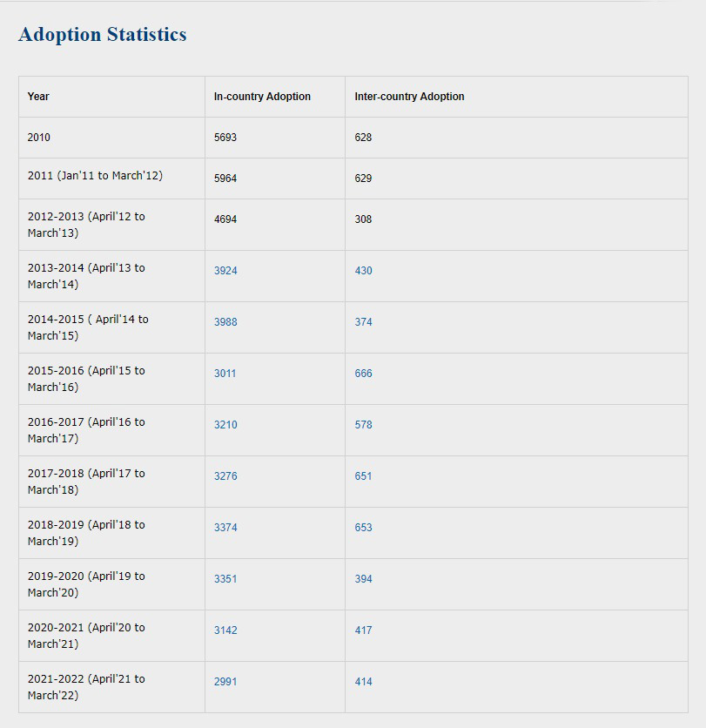Open the 3988 in-country link for 2014-2015
706x728 pixels.
225,322
